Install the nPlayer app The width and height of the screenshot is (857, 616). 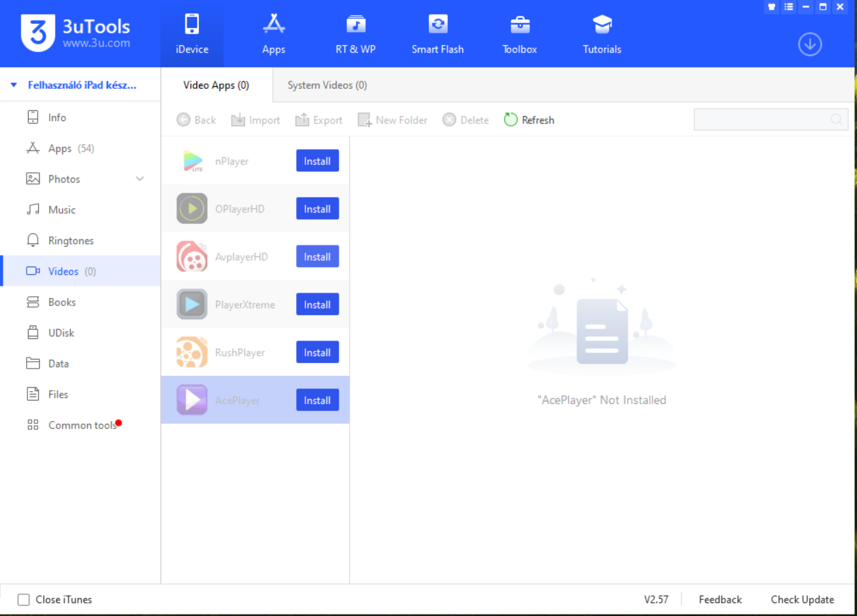pos(317,161)
